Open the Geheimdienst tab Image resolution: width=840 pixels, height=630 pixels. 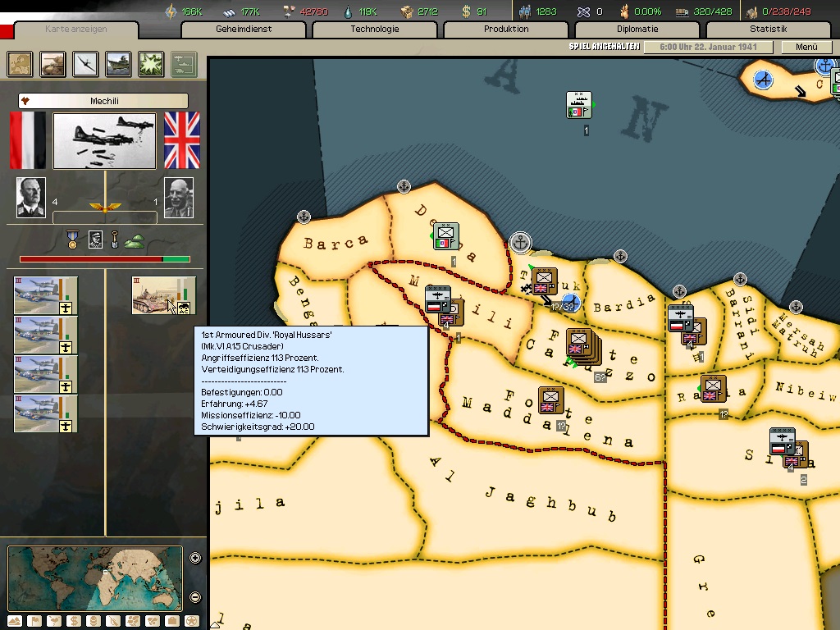pyautogui.click(x=244, y=30)
